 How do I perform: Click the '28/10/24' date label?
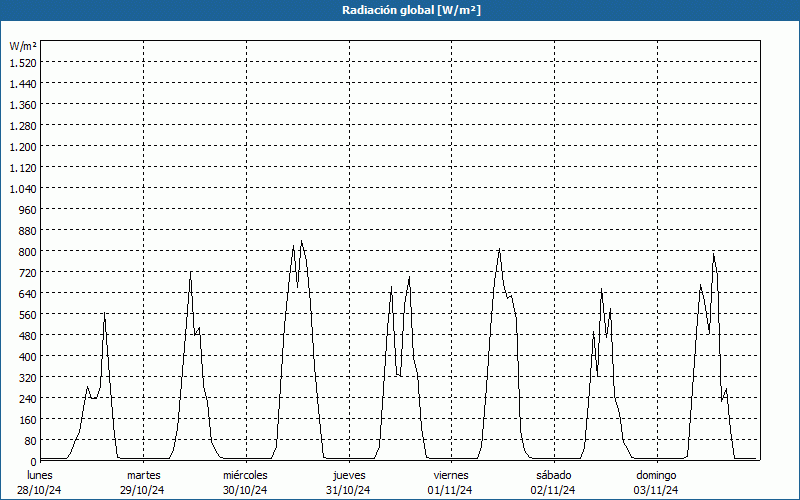[40, 490]
